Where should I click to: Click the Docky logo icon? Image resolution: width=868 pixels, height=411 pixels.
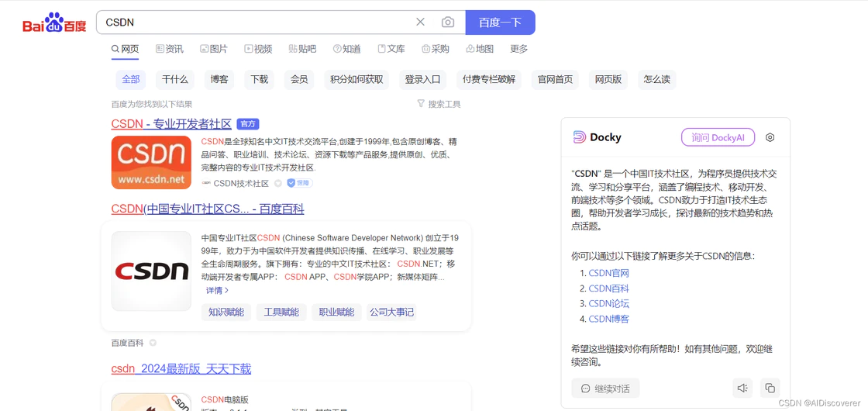[579, 137]
